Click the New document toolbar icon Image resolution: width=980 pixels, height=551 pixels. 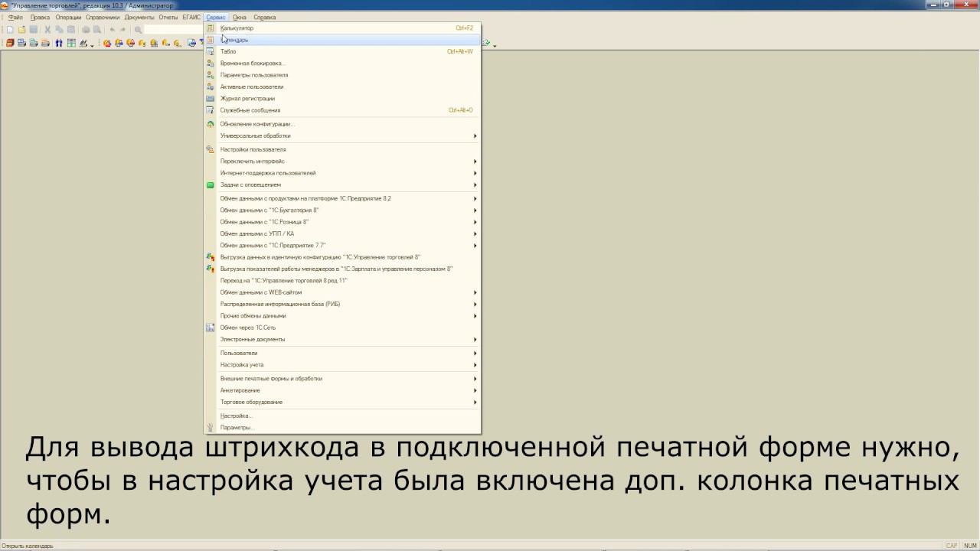point(10,30)
